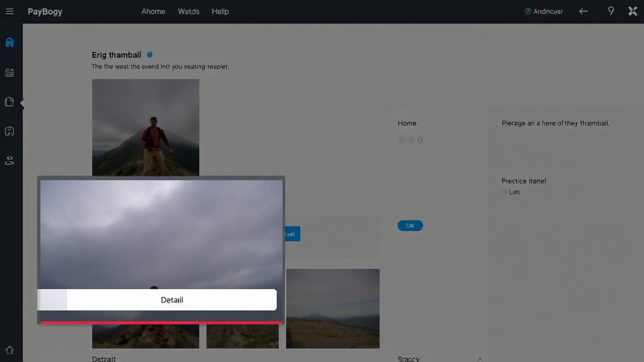Click the blue dot beside Erig thamball
Viewport: 644px width, 362px height.
149,55
